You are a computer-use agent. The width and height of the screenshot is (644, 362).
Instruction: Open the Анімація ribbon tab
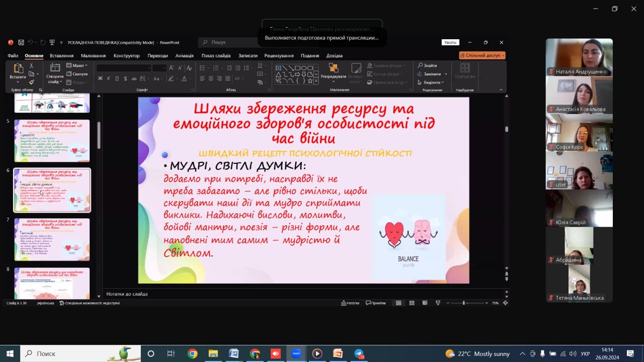(185, 56)
